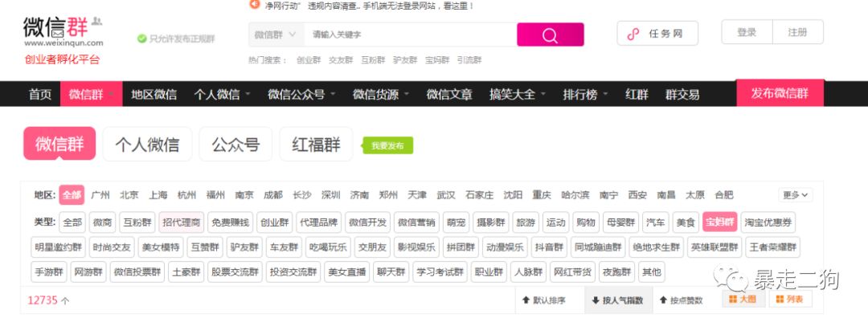Open 群交易 in navigation bar
The image size is (868, 318).
click(x=682, y=95)
